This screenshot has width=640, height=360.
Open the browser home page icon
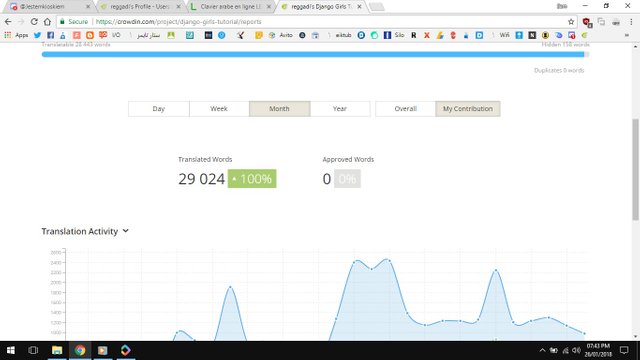(x=47, y=22)
